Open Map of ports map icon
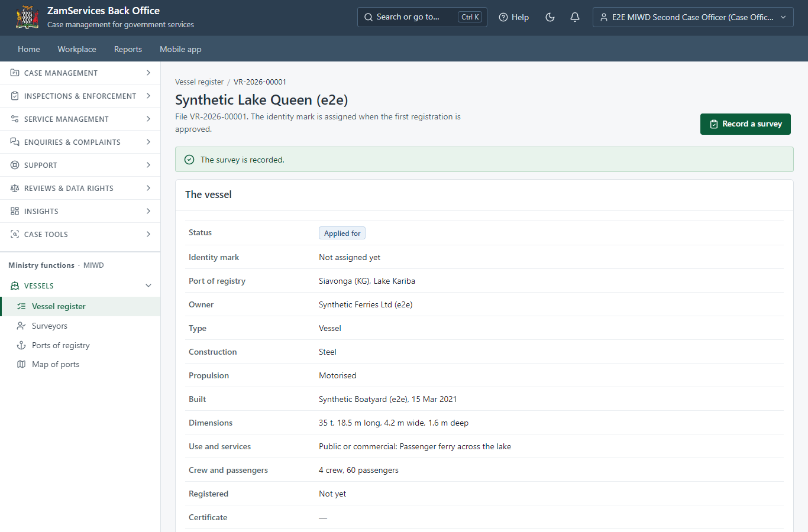The width and height of the screenshot is (808, 532). (21, 364)
